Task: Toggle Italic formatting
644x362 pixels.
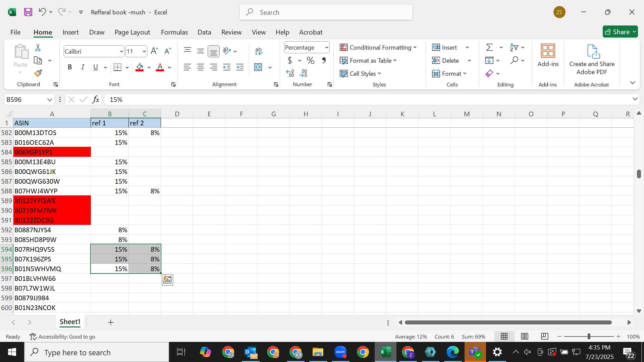Action: [x=83, y=67]
